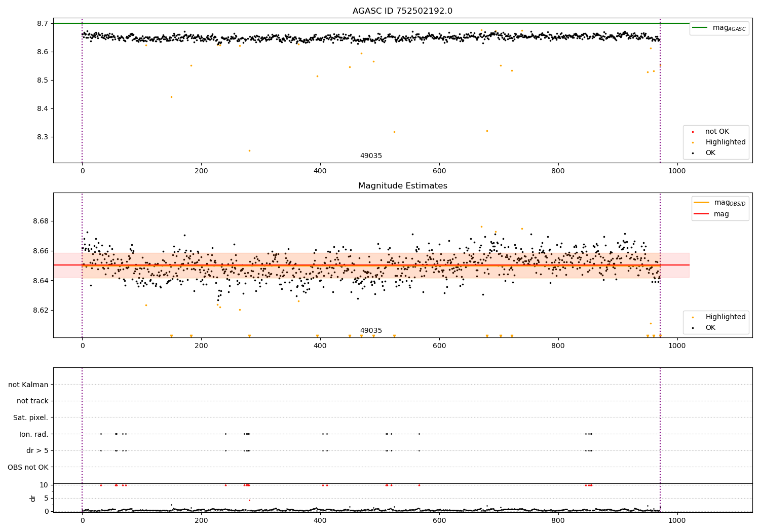Click the 'OK' legend entry in top plot
Image resolution: width=760 pixels, height=532 pixels.
[704, 153]
